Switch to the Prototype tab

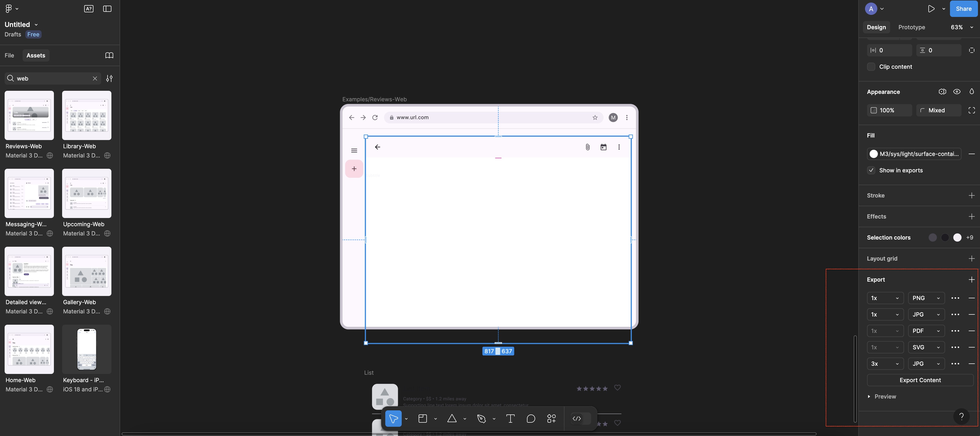coord(911,27)
